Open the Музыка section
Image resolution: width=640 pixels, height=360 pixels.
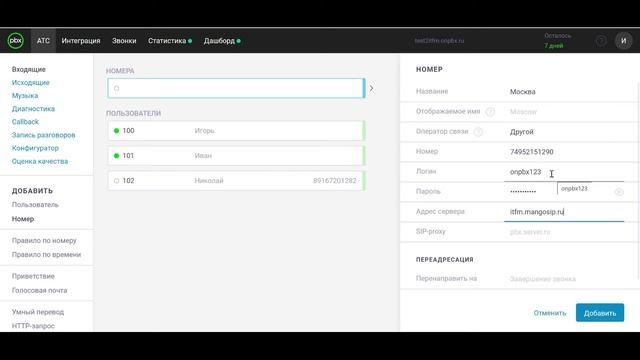click(x=25, y=96)
